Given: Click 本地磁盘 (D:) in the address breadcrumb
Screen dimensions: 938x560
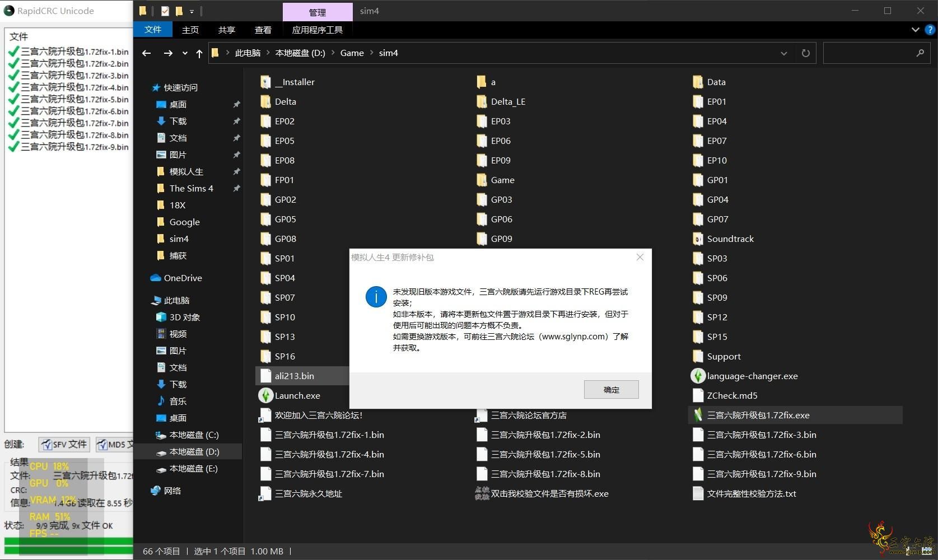Looking at the screenshot, I should click(300, 53).
